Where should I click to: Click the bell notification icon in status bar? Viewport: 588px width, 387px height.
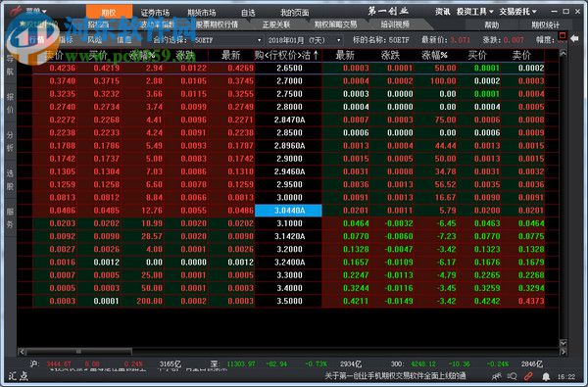[x=546, y=376]
